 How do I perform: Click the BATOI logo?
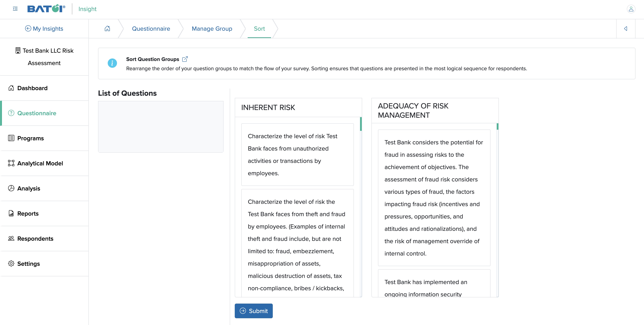[46, 9]
